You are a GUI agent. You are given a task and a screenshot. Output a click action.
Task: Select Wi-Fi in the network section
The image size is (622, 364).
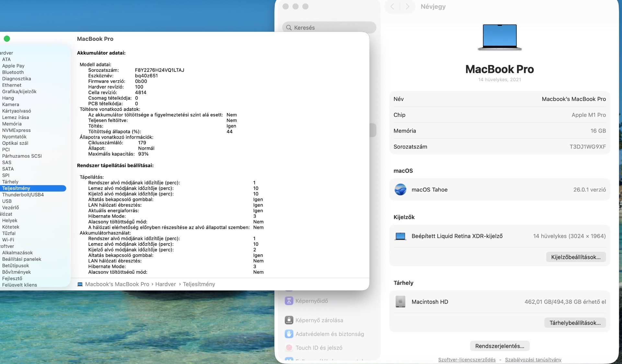[x=8, y=240]
